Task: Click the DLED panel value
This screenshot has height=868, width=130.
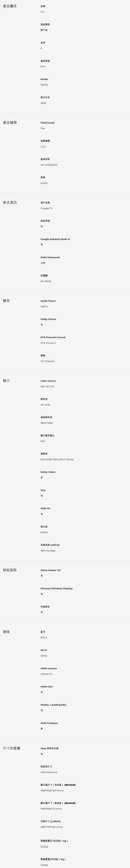Action: click(44, 183)
